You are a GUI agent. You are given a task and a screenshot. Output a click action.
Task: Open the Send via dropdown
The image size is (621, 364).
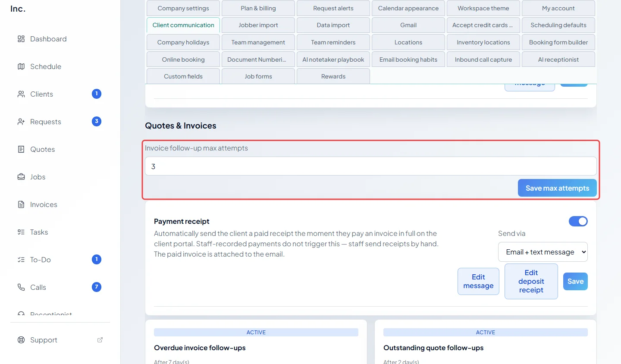coord(543,252)
